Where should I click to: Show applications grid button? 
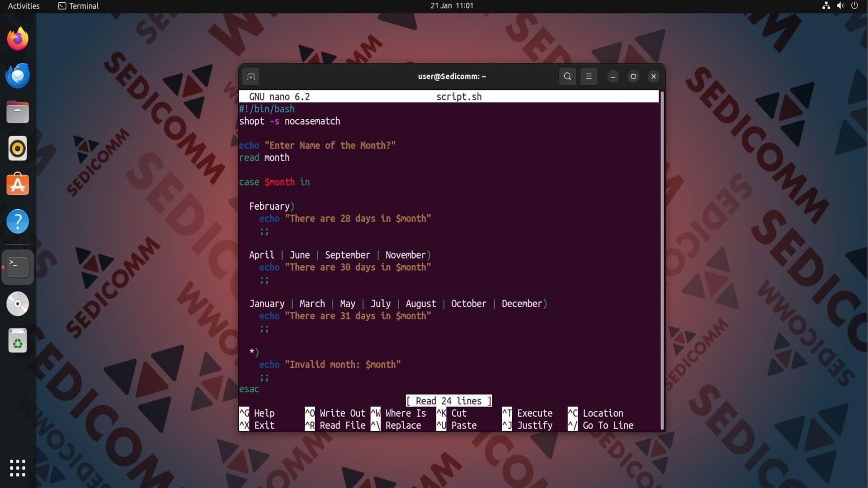18,468
